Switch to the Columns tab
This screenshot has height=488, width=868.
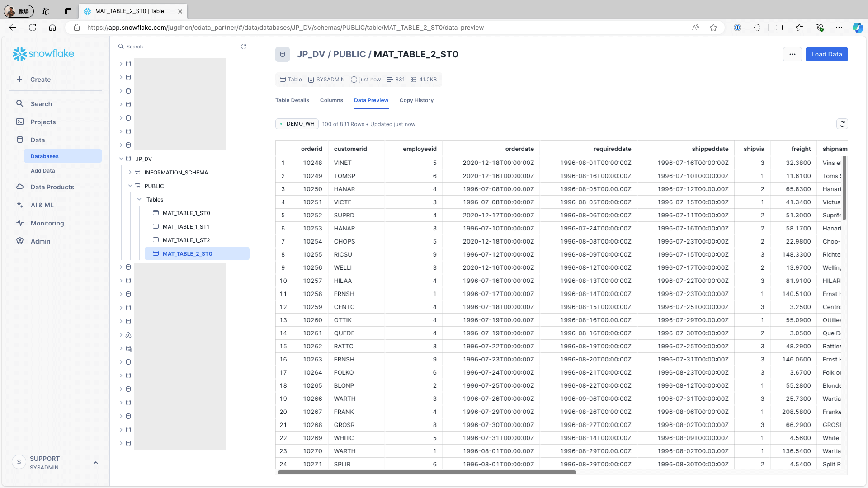click(331, 100)
